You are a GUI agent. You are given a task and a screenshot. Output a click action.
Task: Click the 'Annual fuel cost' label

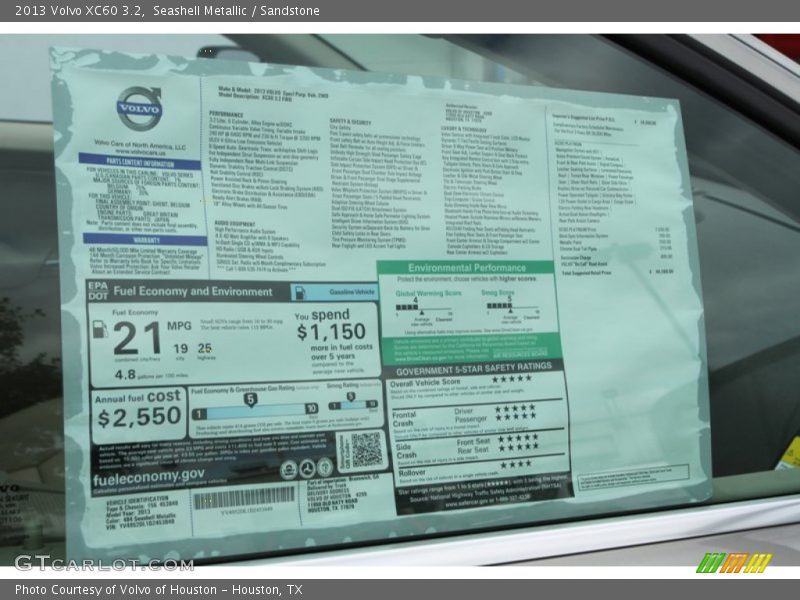[x=138, y=397]
